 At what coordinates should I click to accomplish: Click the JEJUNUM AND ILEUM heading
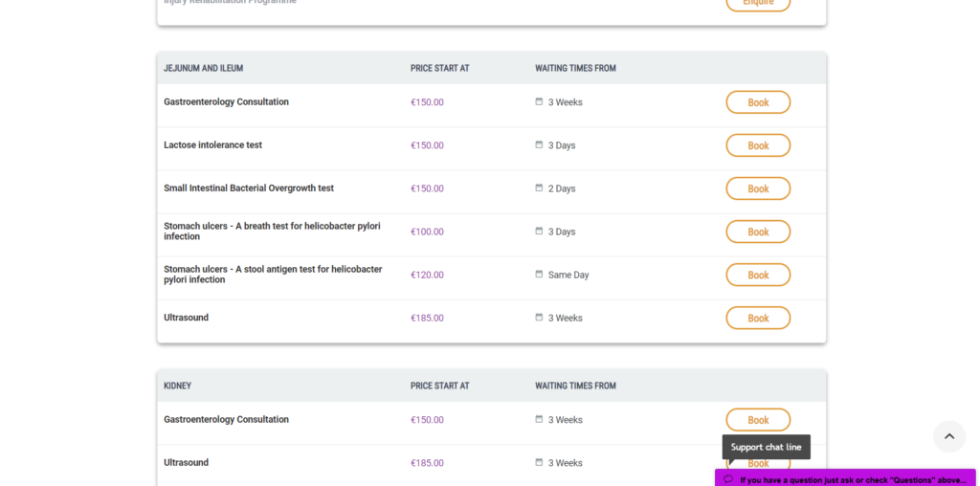204,68
